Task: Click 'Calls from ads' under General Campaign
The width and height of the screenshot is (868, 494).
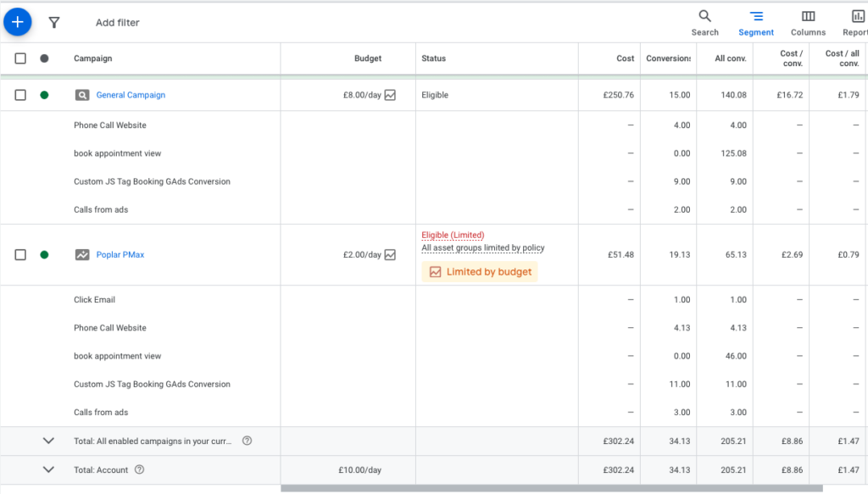Action: (101, 209)
